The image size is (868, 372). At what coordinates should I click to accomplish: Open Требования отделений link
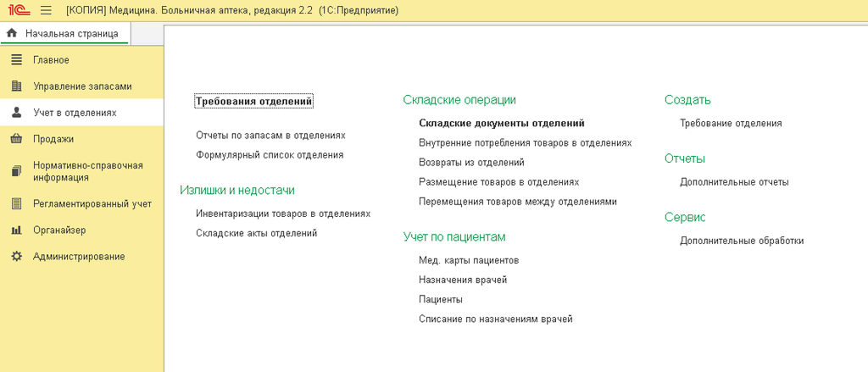click(x=253, y=102)
